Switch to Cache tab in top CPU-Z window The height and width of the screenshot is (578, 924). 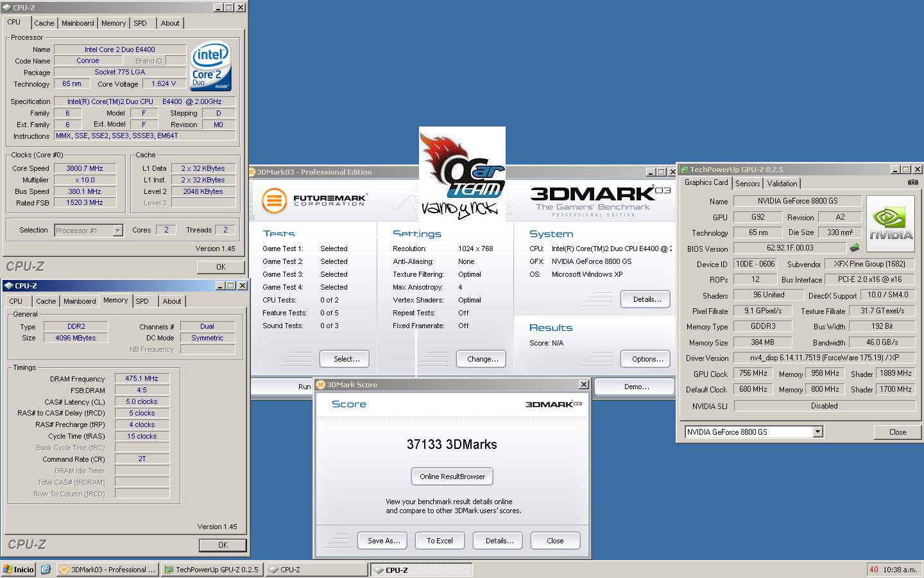tap(44, 23)
